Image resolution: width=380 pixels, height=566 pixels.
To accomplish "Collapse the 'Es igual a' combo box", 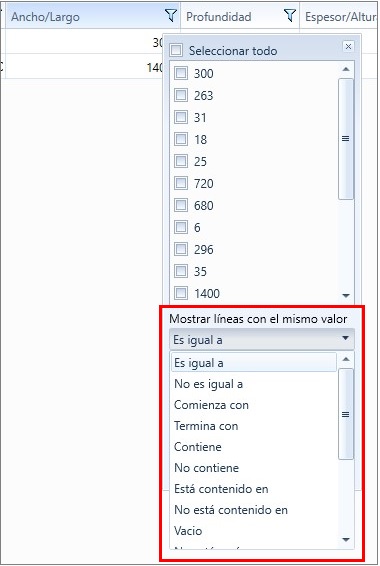I will 262,339.
